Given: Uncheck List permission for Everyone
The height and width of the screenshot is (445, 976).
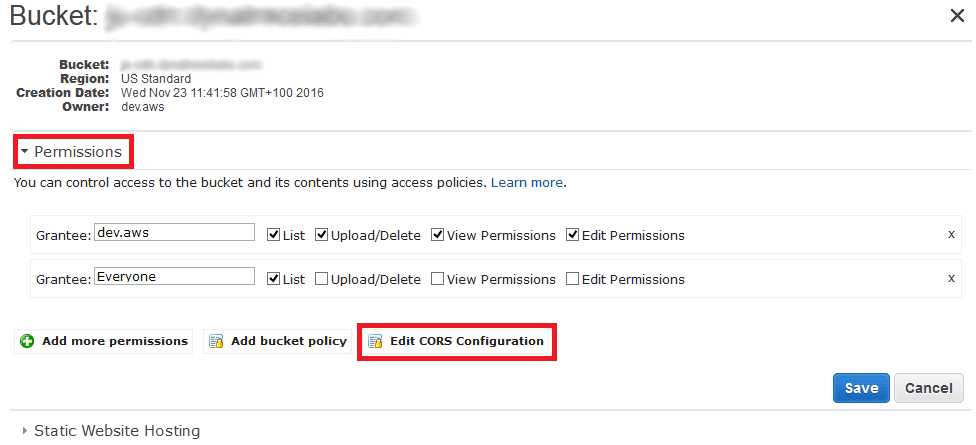Looking at the screenshot, I should point(273,279).
